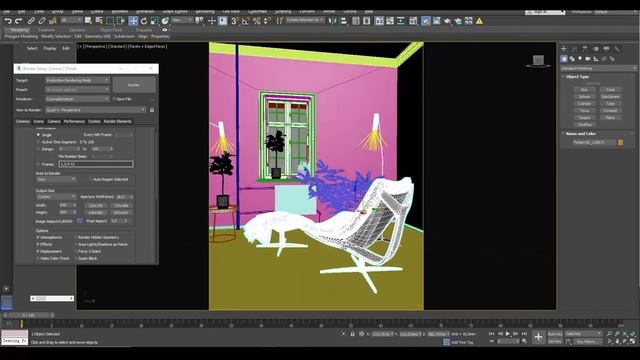Click the Zoom magnifier icon in navigation controls

click(x=609, y=334)
